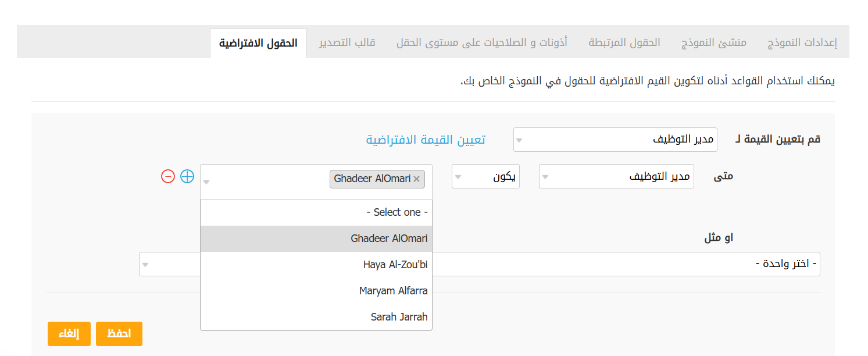868x356 pixels.
Task: Open the قم بتعيين القيمة field dropdown
Action: coord(615,140)
